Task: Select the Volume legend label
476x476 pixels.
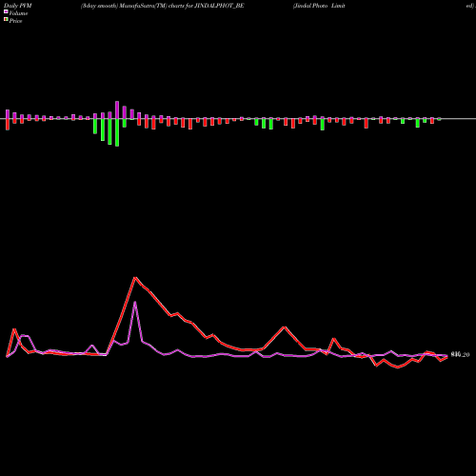Action: pyautogui.click(x=18, y=13)
